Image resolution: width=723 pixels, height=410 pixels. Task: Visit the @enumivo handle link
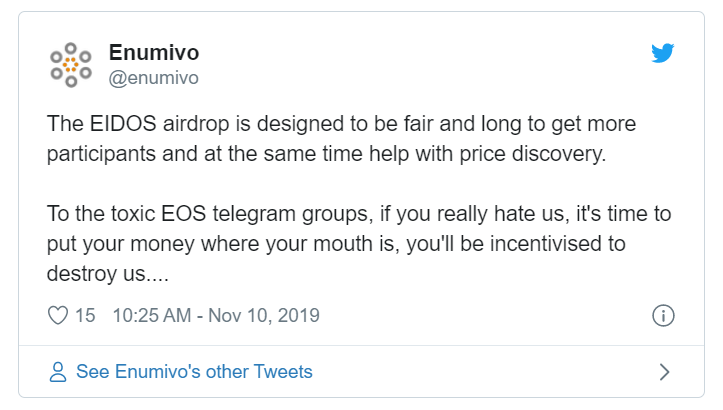click(x=153, y=77)
